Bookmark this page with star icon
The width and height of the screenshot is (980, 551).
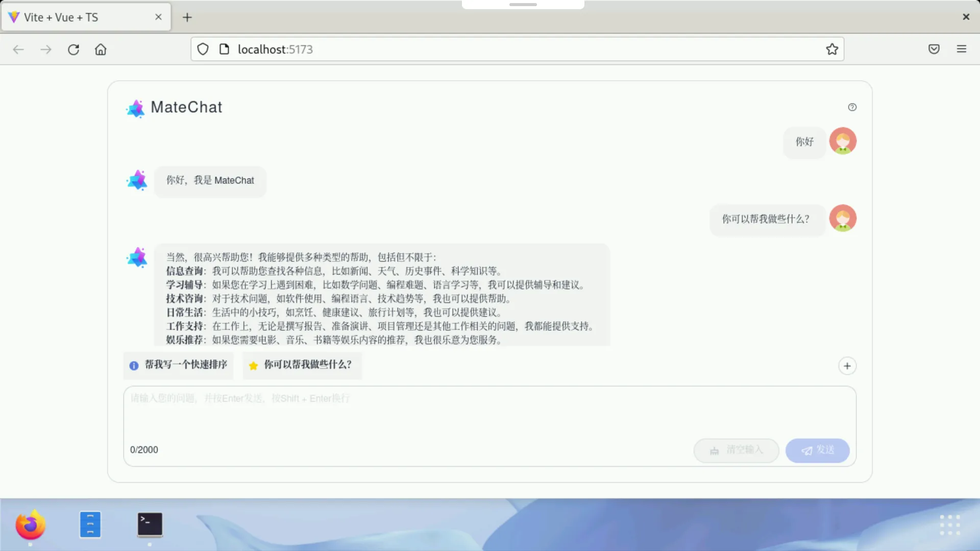(832, 49)
